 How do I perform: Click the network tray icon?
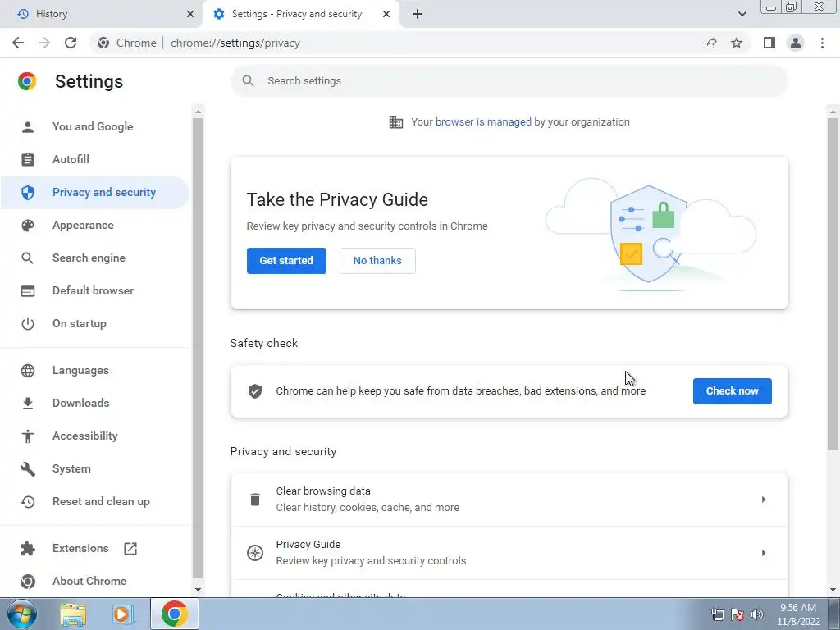(x=717, y=614)
